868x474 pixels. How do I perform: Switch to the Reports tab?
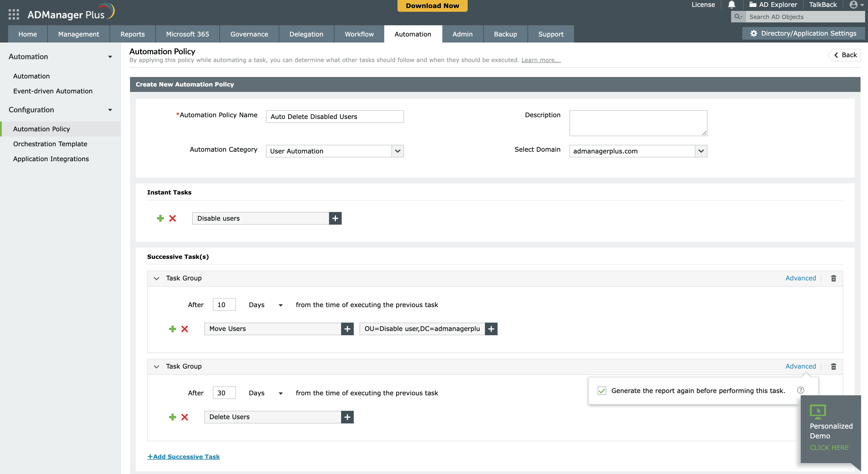click(132, 34)
